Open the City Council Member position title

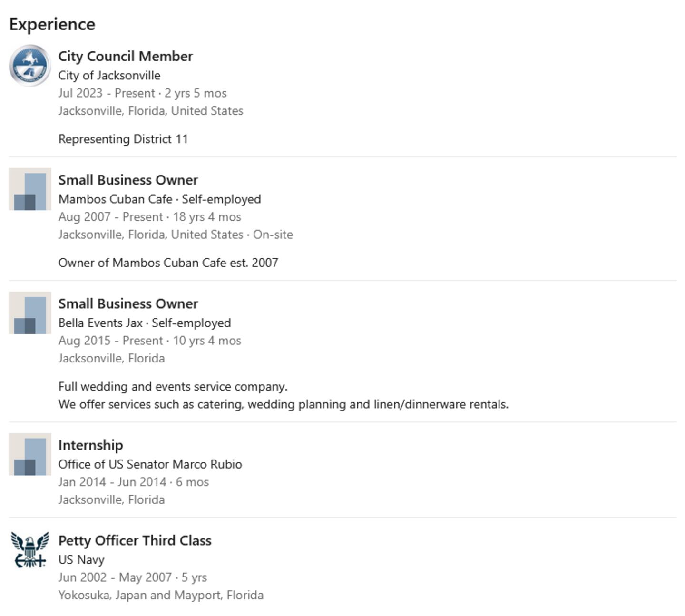tap(126, 56)
